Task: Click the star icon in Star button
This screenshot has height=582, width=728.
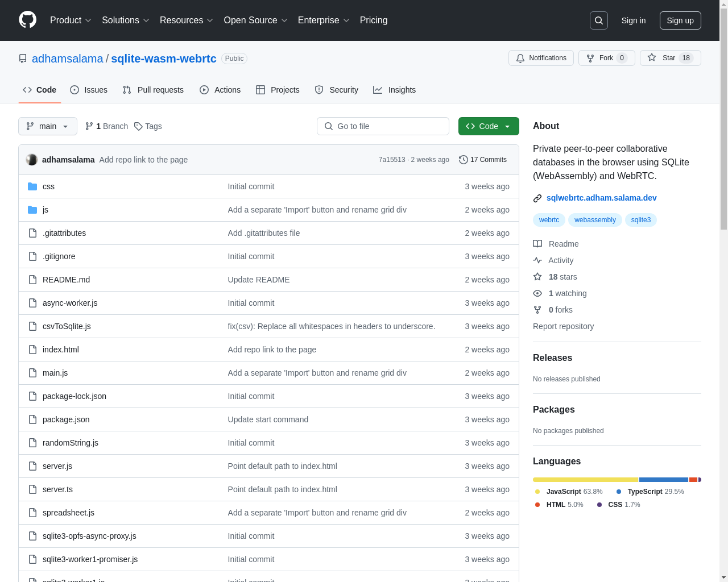Action: pyautogui.click(x=652, y=58)
